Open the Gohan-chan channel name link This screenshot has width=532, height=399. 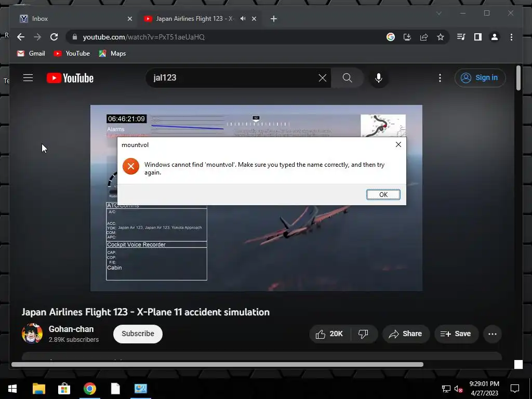(71, 329)
